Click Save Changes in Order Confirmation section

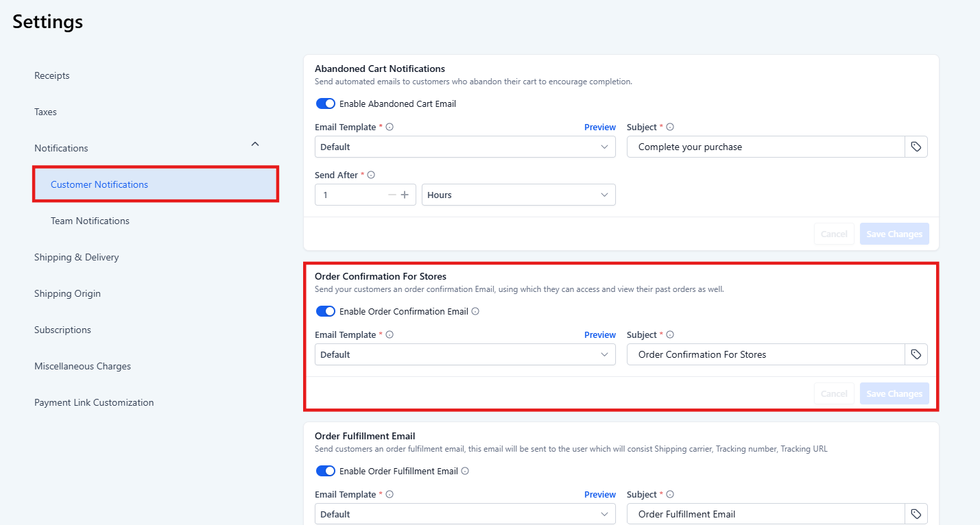[x=894, y=393]
